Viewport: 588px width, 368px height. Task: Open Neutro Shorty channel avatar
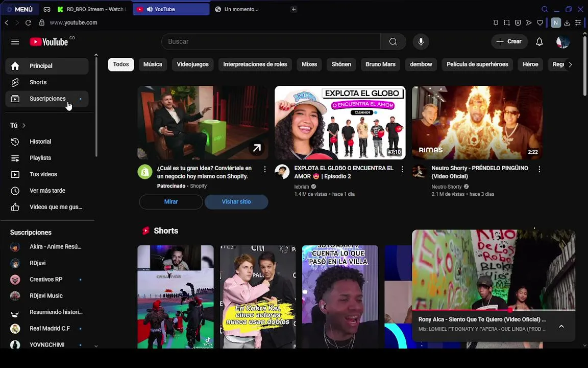pyautogui.click(x=419, y=172)
